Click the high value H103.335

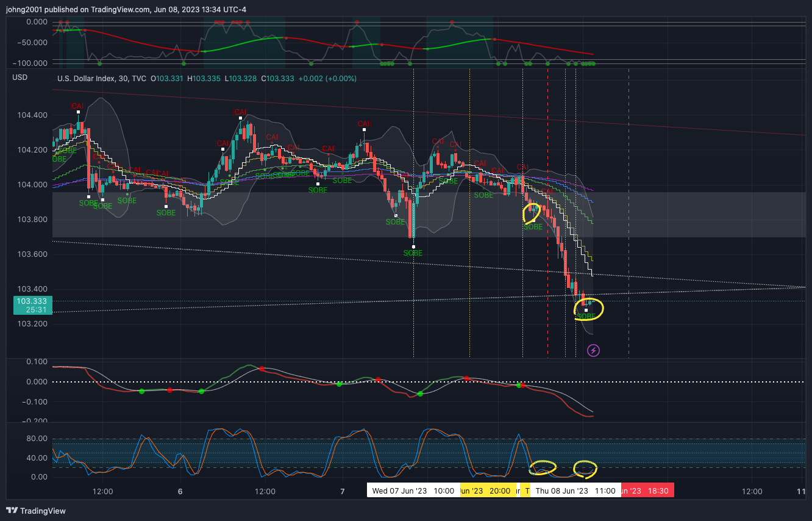pyautogui.click(x=204, y=79)
